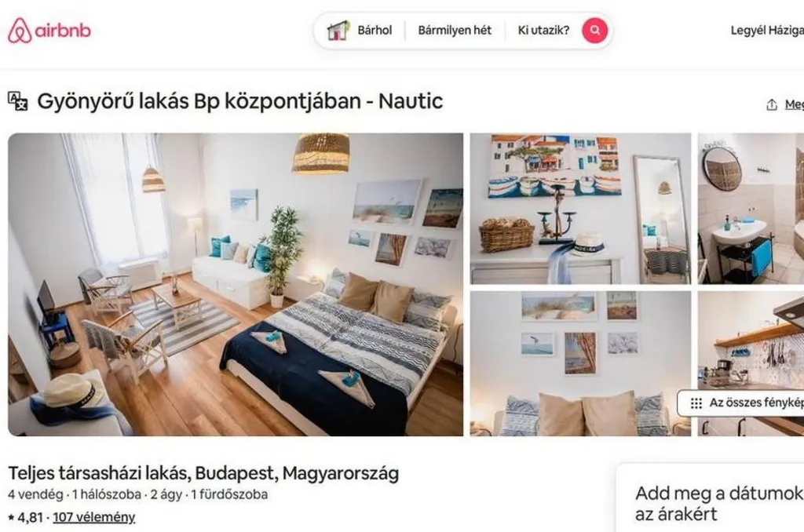This screenshot has height=532, width=804.
Task: Open the bathroom sink photo
Action: [751, 209]
